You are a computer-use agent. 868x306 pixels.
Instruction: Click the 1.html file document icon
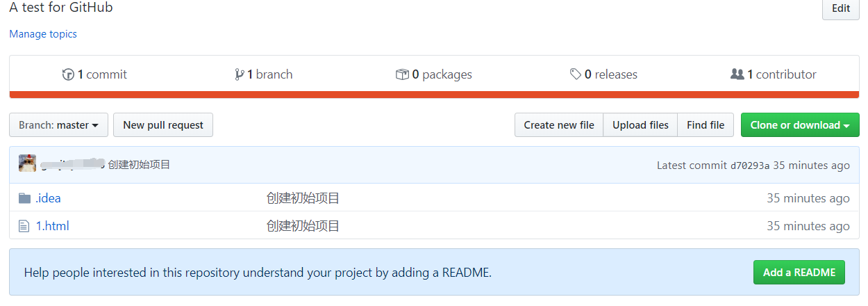point(24,226)
